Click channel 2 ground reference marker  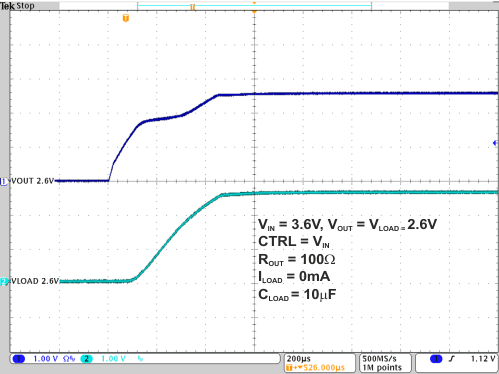pyautogui.click(x=3, y=282)
